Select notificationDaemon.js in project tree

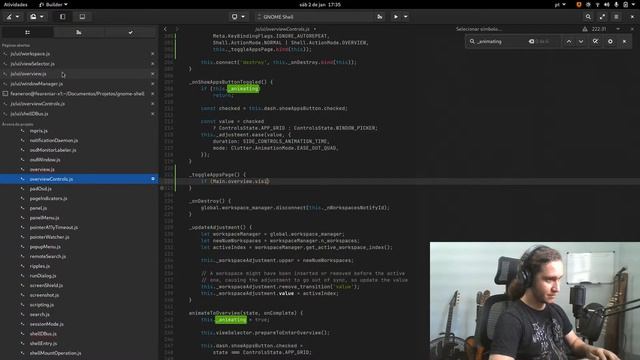point(54,140)
